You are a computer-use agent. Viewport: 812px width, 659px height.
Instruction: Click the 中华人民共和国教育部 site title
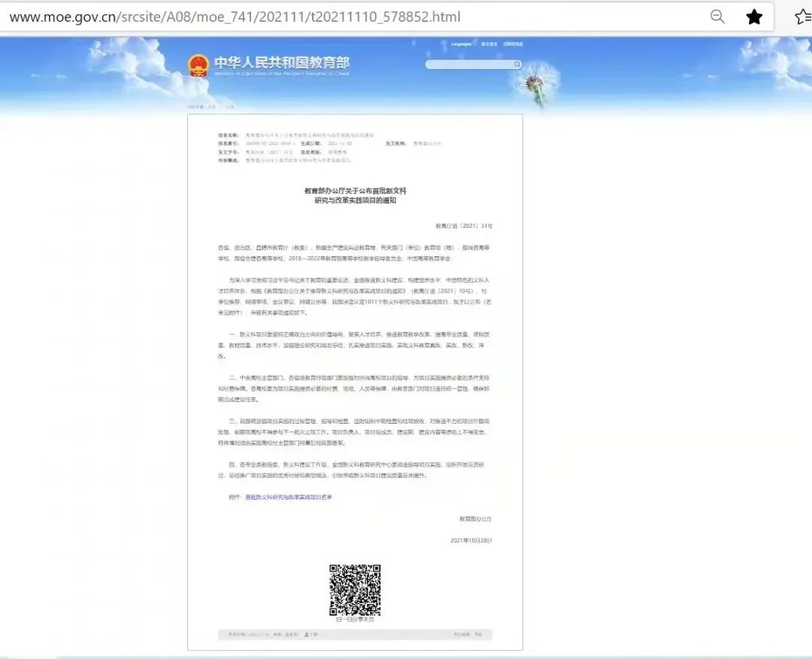[x=281, y=63]
